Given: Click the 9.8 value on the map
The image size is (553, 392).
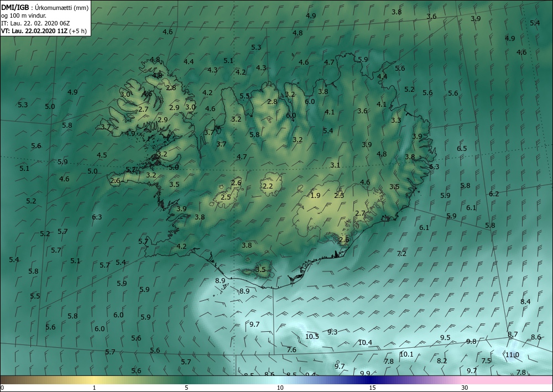Looking at the screenshot, I should tap(471, 341).
